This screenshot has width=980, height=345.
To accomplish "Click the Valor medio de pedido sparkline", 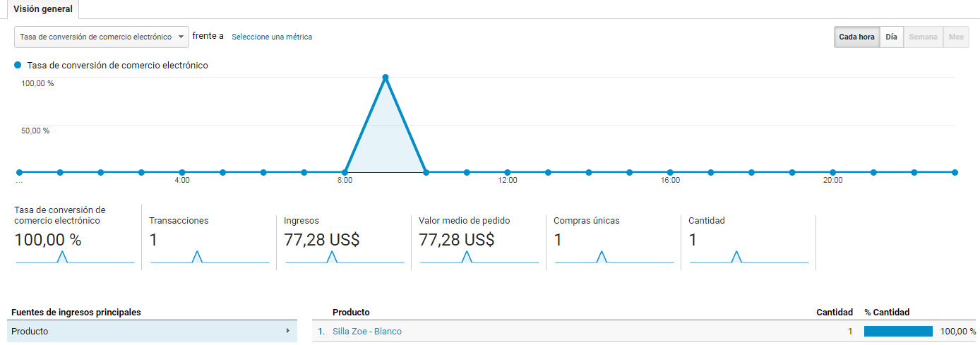I will point(479,257).
